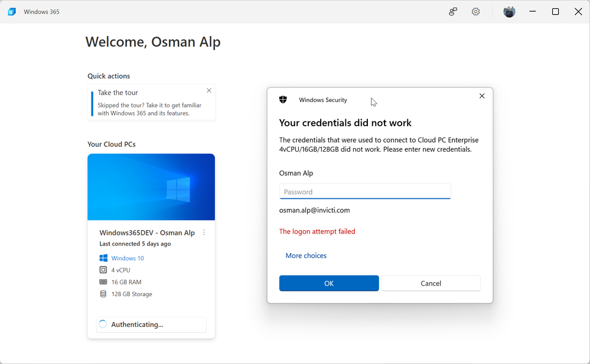Open the Windows 10 link
This screenshot has width=590, height=364.
tap(128, 258)
